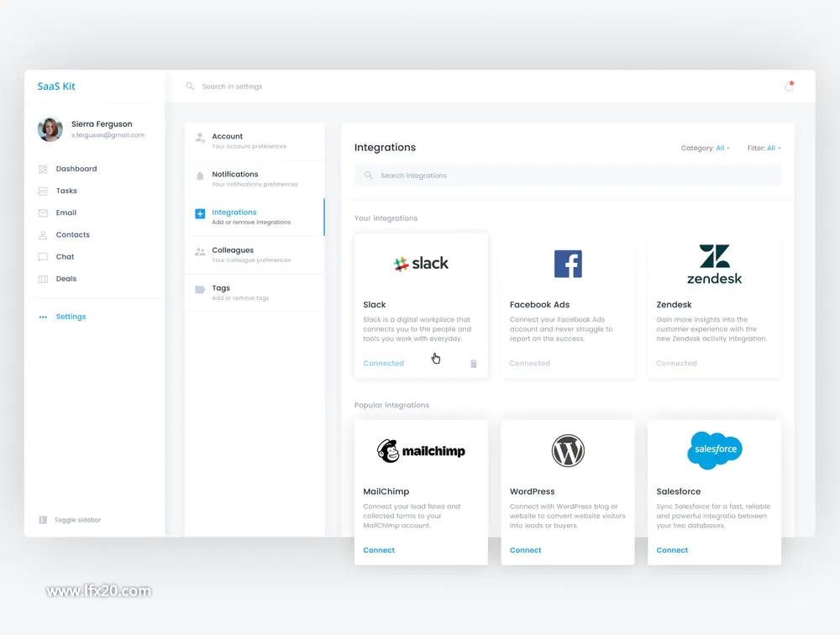Click Connect on the MailChimp card
Viewport: 840px width, 635px height.
coord(379,550)
